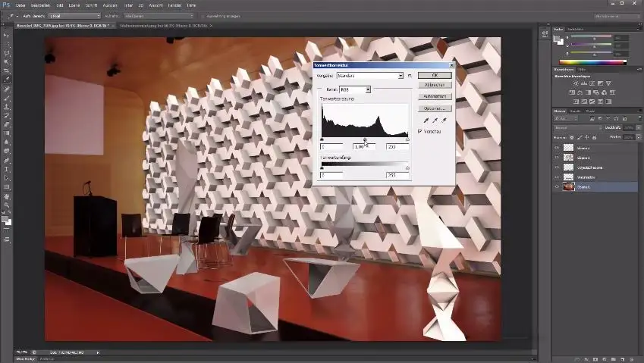Hide the Ebene 1 layer
The image size is (644, 363).
coord(558,158)
